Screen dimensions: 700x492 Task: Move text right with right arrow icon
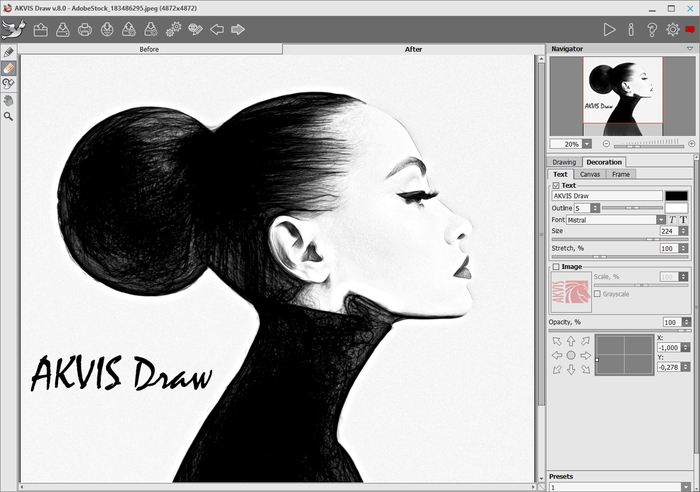coord(585,355)
